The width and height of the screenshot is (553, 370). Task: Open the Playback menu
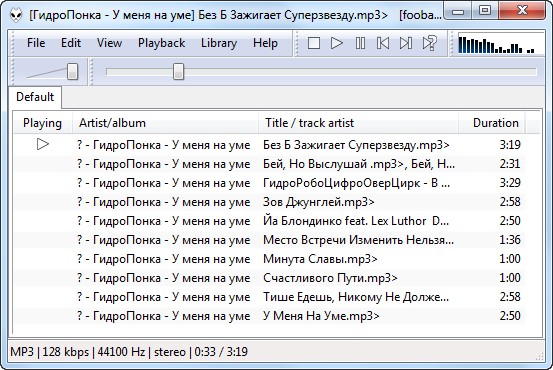tap(162, 43)
